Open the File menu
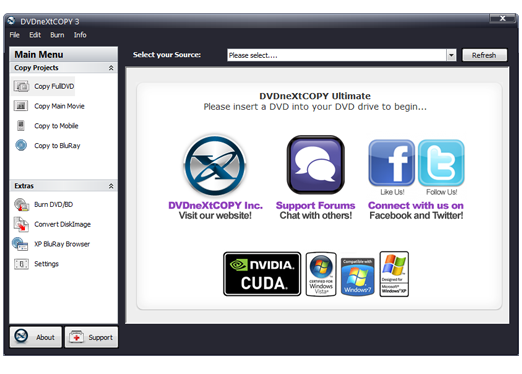Viewport: 522px width, 374px height. [14, 35]
